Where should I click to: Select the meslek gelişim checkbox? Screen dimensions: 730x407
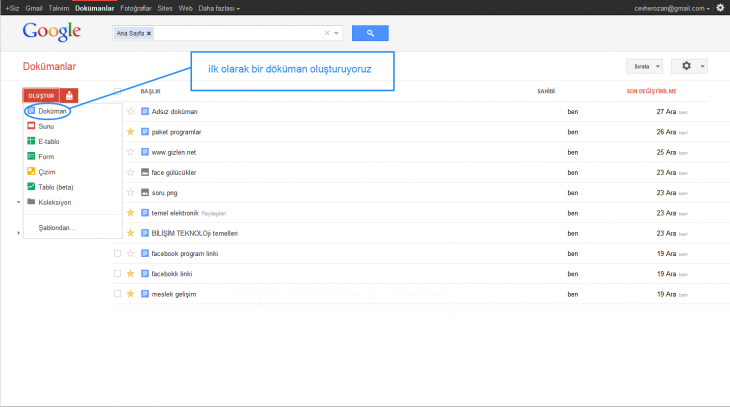pyautogui.click(x=118, y=294)
